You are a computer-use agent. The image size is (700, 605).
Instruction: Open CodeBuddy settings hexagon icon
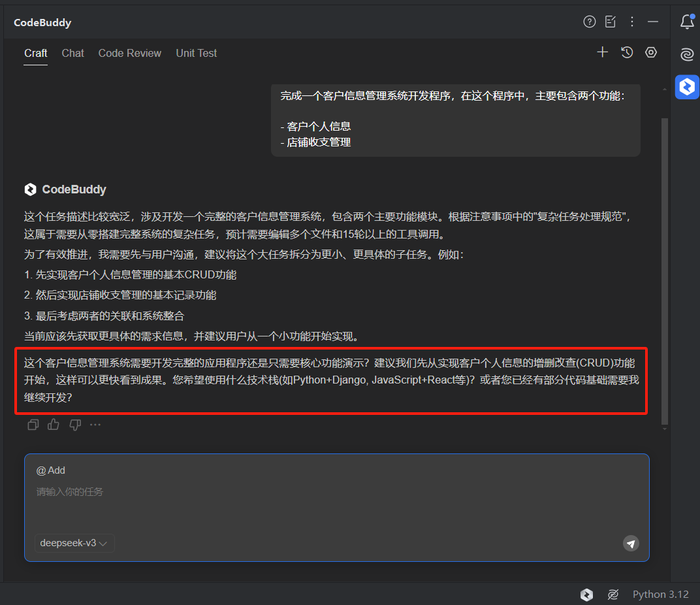pyautogui.click(x=651, y=52)
